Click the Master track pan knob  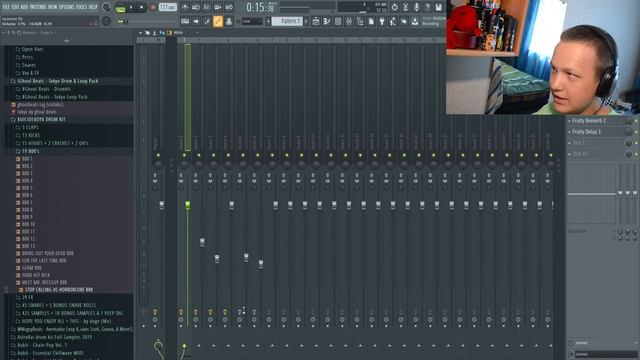pyautogui.click(x=158, y=164)
